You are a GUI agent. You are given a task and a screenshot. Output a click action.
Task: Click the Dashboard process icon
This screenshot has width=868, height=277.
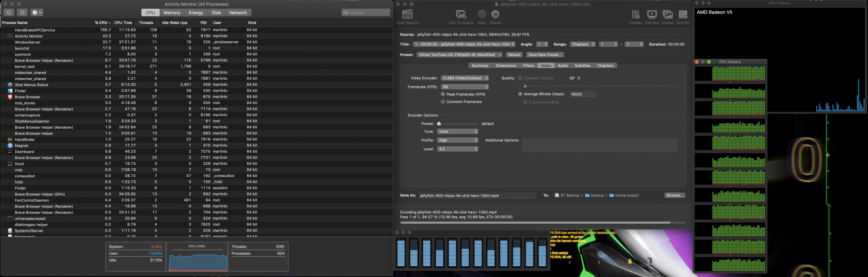pos(10,152)
